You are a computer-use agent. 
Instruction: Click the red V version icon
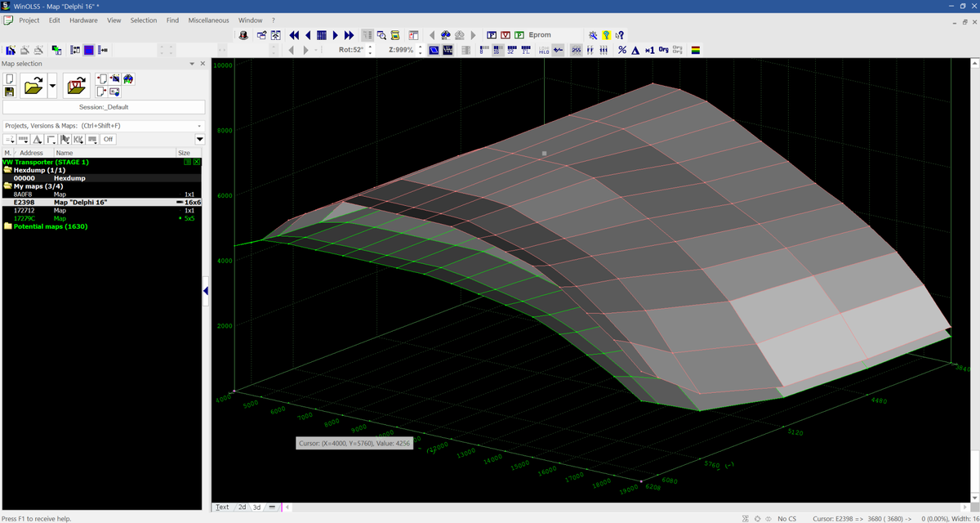pos(506,35)
